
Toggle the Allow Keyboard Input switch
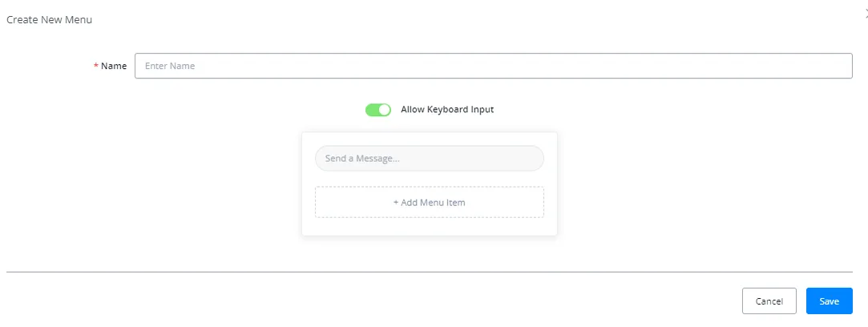coord(378,110)
